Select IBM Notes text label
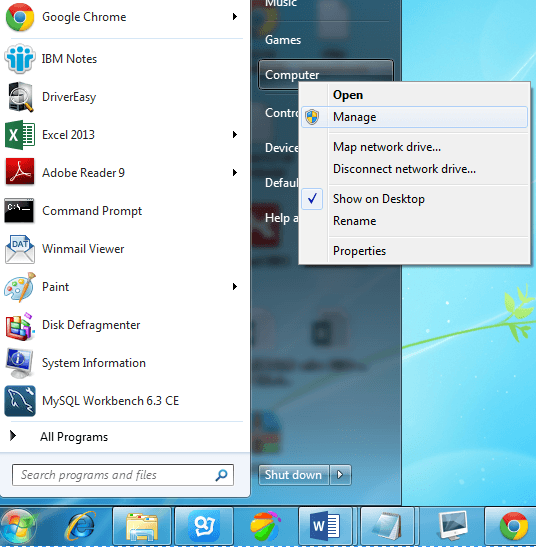 (69, 59)
